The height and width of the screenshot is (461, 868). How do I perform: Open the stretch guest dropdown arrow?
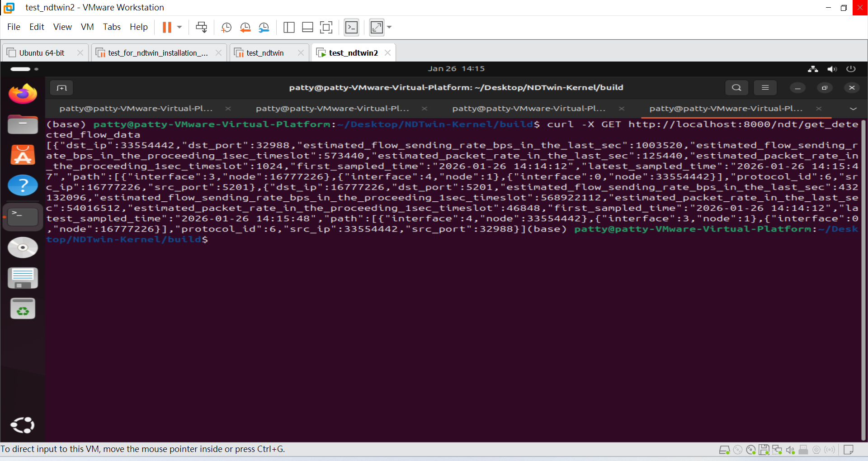pyautogui.click(x=389, y=28)
